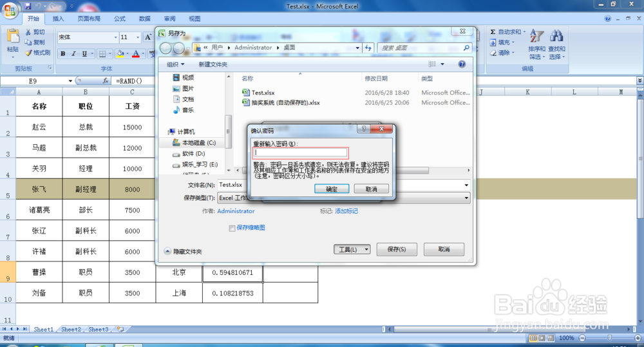This screenshot has width=644, height=347.
Task: Click the Page Break Preview icon in status bar
Action: (x=551, y=338)
